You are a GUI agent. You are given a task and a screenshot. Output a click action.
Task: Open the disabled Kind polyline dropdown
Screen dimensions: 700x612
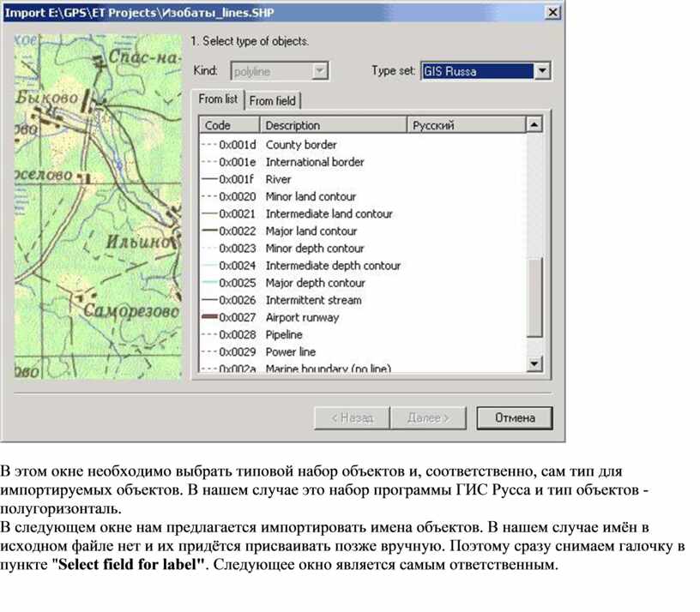tap(280, 71)
